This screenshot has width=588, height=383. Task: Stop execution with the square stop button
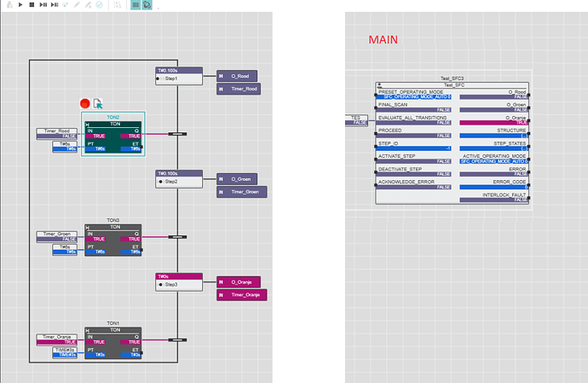tap(32, 5)
